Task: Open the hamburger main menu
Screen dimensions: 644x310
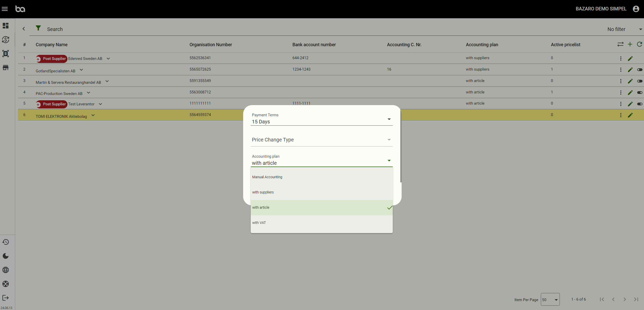Action: pos(5,9)
